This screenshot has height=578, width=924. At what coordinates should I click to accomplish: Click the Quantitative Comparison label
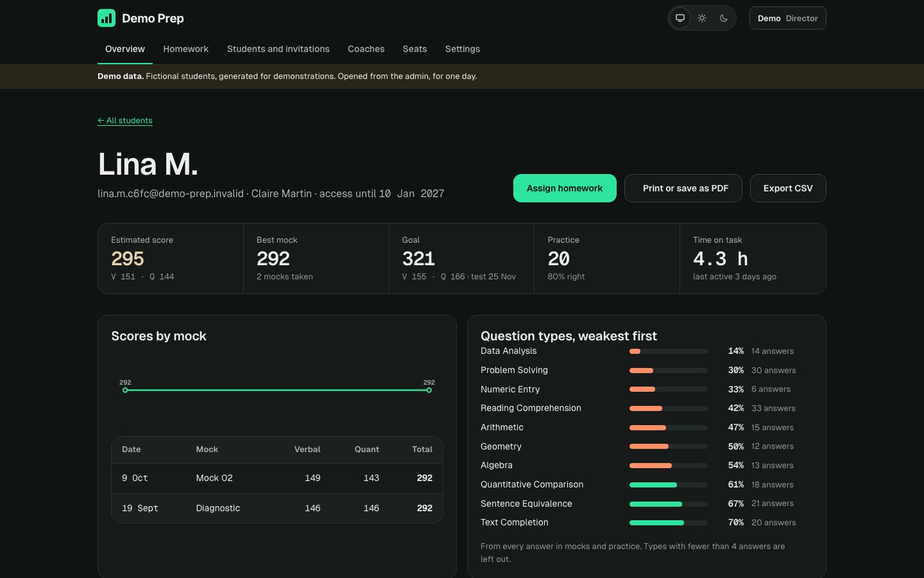pyautogui.click(x=532, y=484)
